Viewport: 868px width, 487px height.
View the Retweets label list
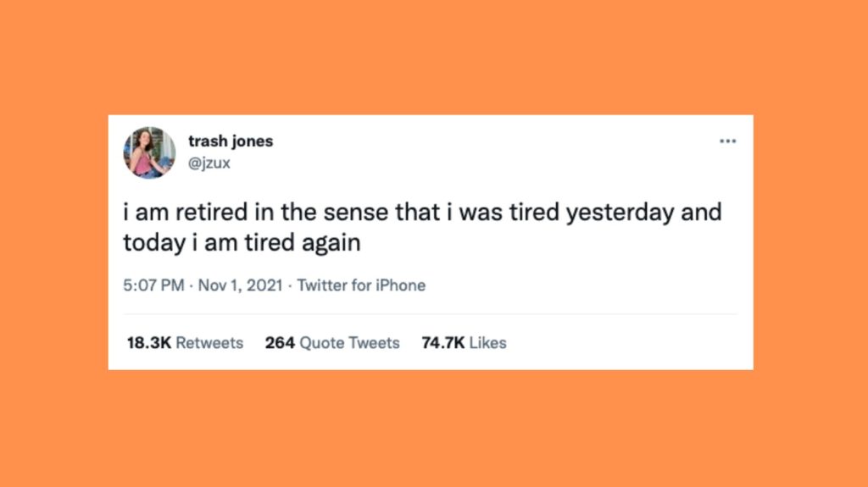(209, 343)
